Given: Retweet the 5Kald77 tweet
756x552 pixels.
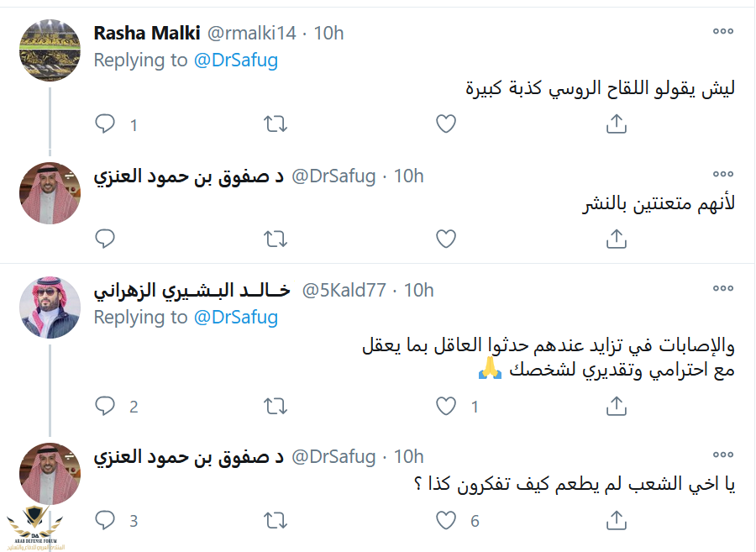Looking at the screenshot, I should (276, 407).
